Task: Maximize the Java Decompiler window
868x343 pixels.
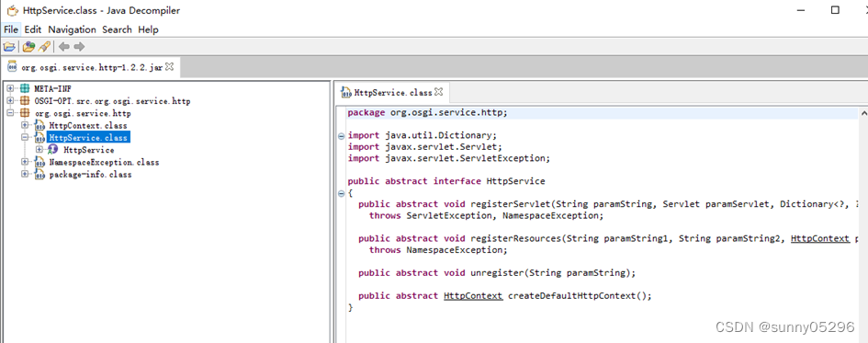Action: [835, 10]
